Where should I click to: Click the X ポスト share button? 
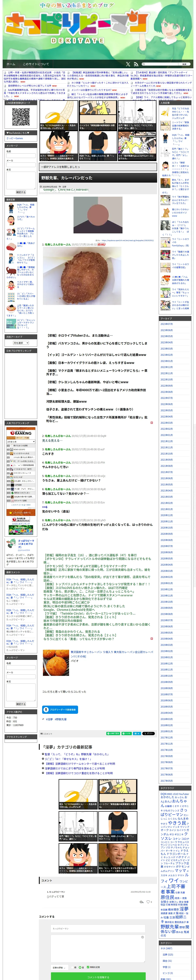coord(149,734)
